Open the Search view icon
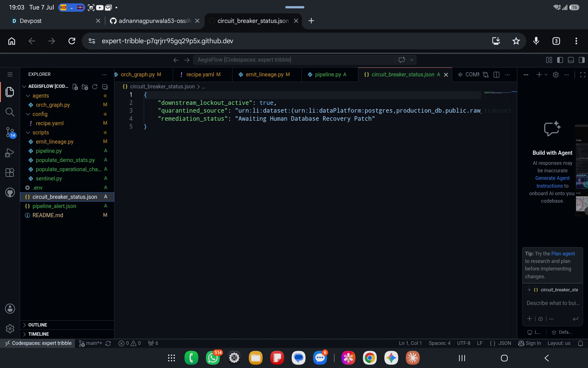The image size is (588, 368). coord(10,112)
